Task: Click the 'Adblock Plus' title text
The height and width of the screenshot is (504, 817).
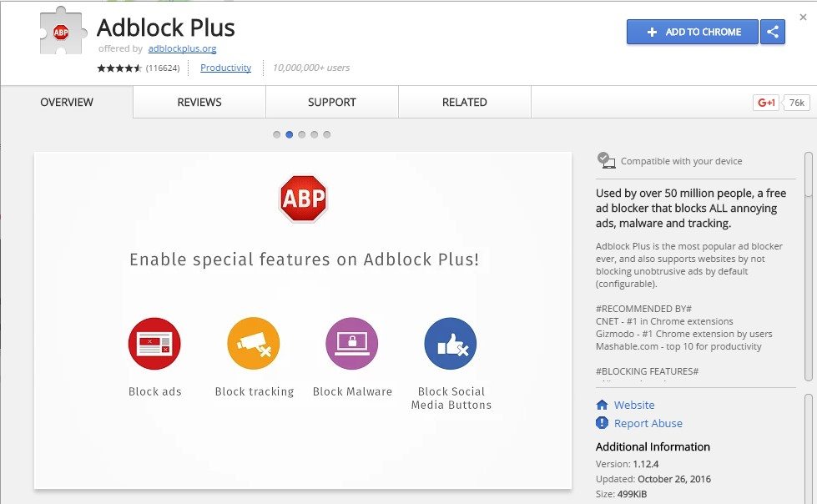Action: (x=166, y=28)
